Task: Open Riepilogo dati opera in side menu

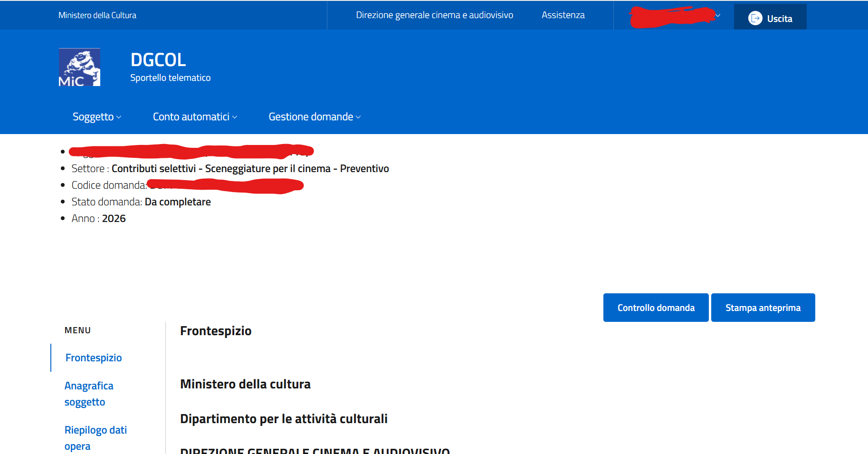Action: click(x=95, y=438)
